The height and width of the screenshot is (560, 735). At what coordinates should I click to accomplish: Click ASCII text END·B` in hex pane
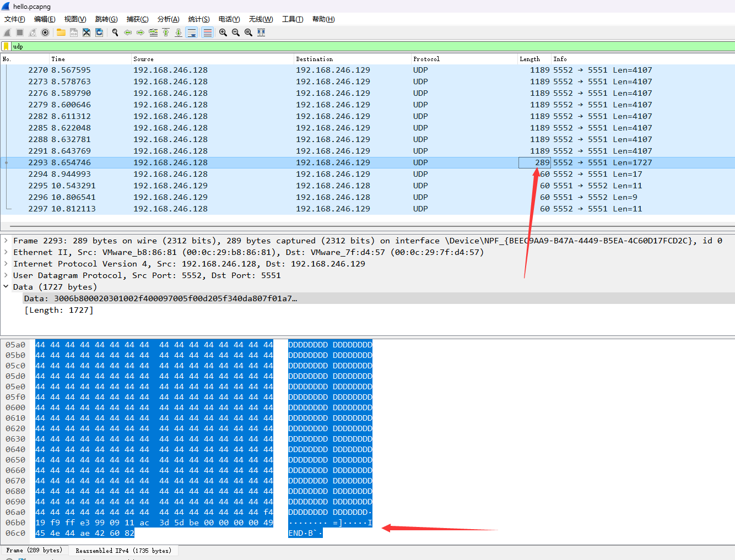click(x=305, y=533)
